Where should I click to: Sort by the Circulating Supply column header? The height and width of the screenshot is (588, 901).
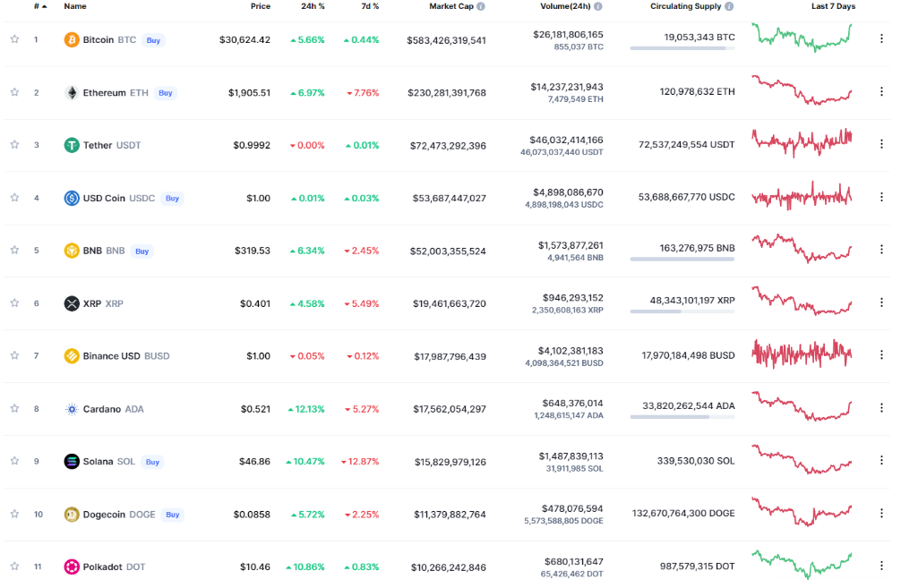685,6
